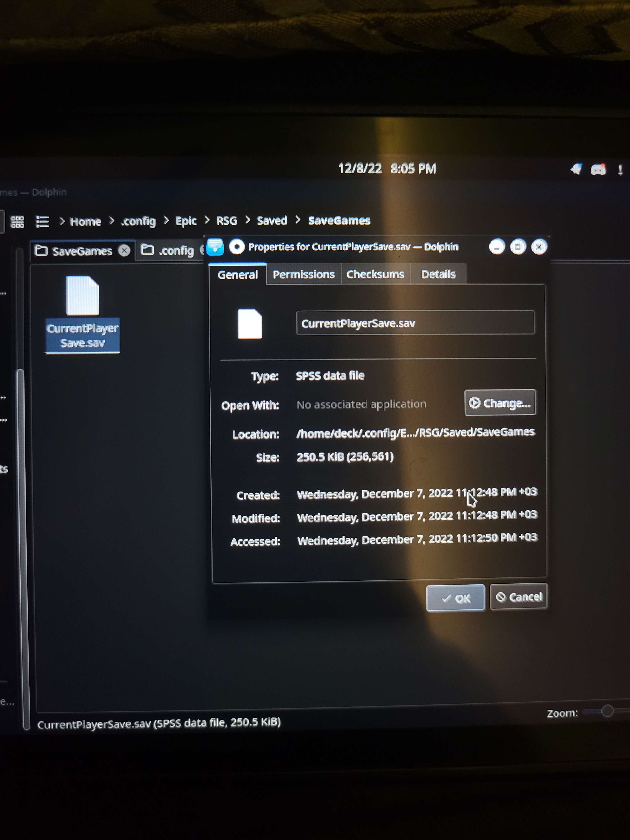The image size is (630, 840).
Task: Switch to the Checksums tab
Action: click(x=375, y=274)
